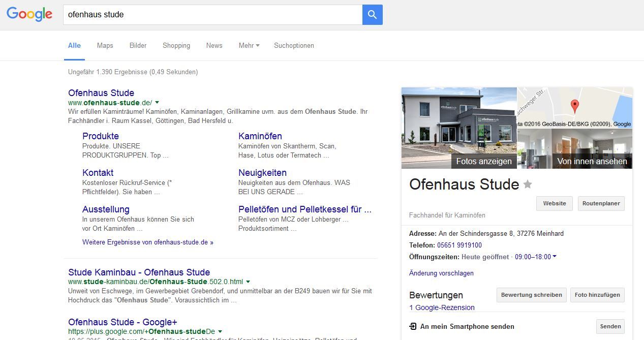Click 'Von innen ansehen' interior photo
The image size is (644, 340).
(x=575, y=149)
